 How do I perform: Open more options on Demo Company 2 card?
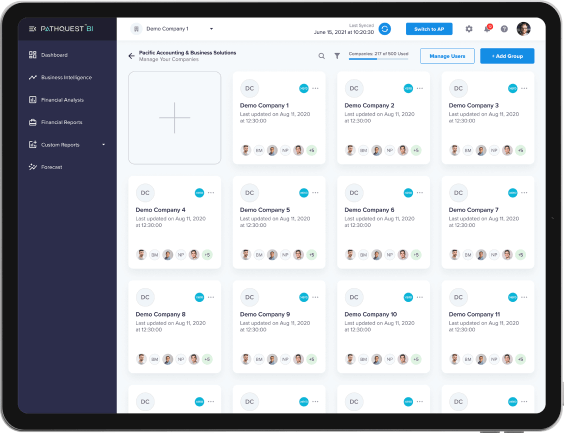420,88
